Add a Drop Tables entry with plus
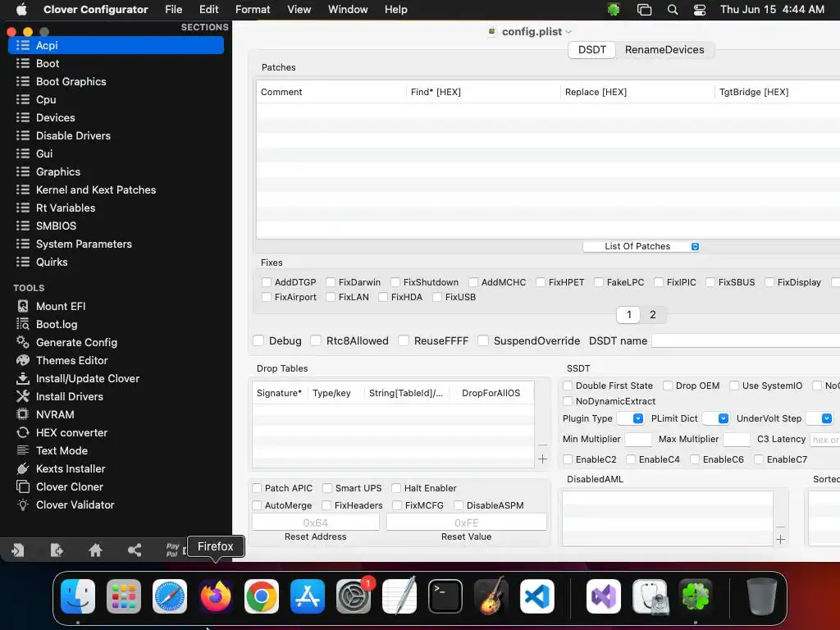Image resolution: width=840 pixels, height=630 pixels. [x=542, y=459]
